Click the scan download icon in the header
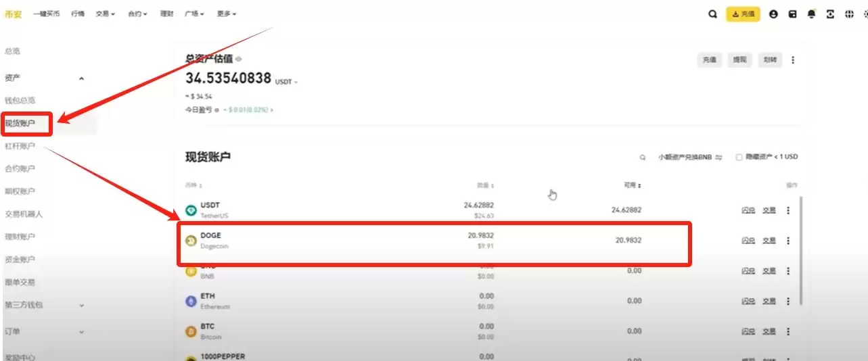 [x=830, y=14]
